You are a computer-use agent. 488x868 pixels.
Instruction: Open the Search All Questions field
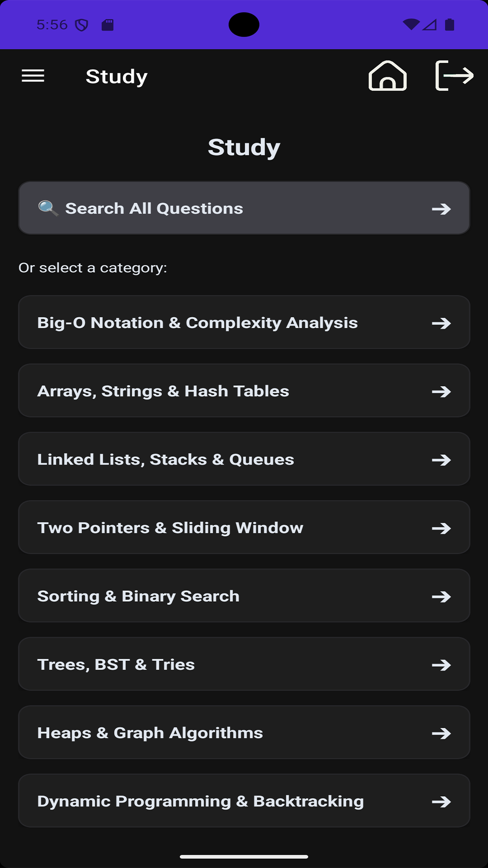tap(244, 208)
